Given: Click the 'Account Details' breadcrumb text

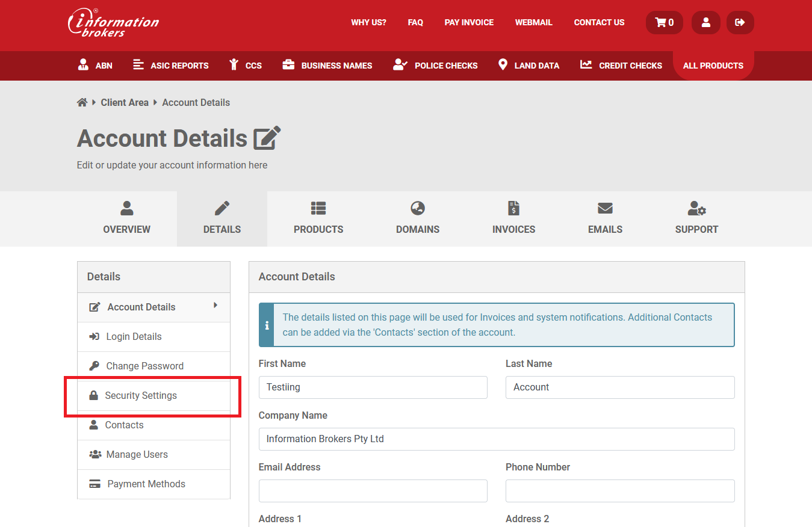Looking at the screenshot, I should coord(196,102).
